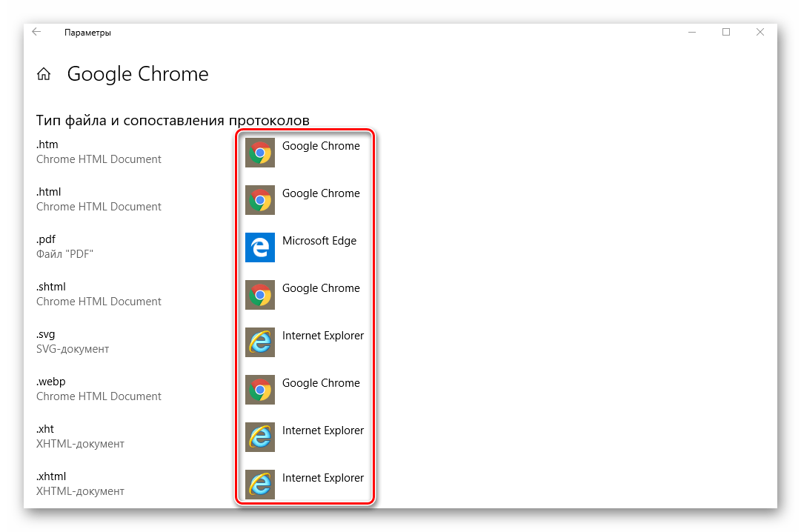Image resolution: width=801 pixels, height=532 pixels.
Task: Click the Google Chrome icon for .webp
Action: click(x=260, y=390)
